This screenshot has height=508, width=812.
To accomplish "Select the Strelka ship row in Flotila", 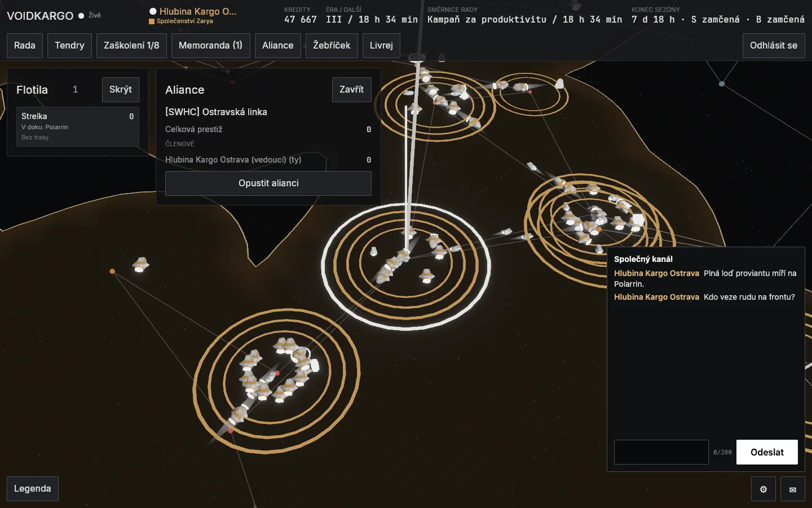I will (x=78, y=126).
